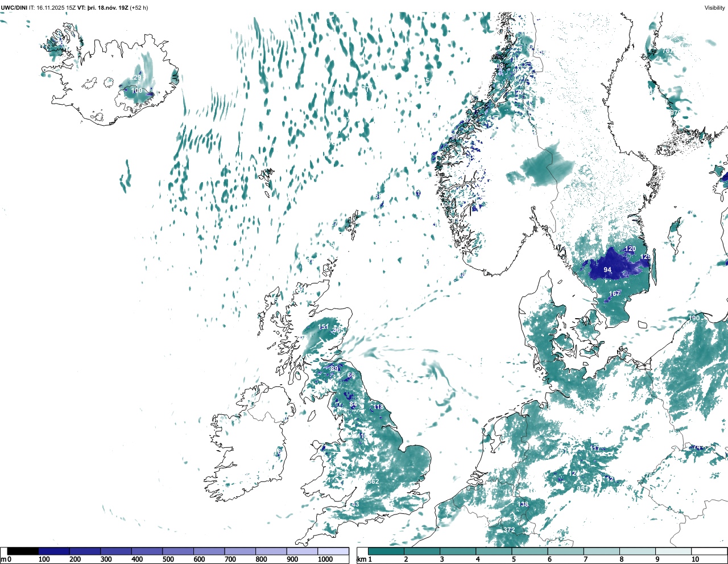728x564 pixels.
Task: Select the white swatch after 10 km
Action: coord(709,551)
